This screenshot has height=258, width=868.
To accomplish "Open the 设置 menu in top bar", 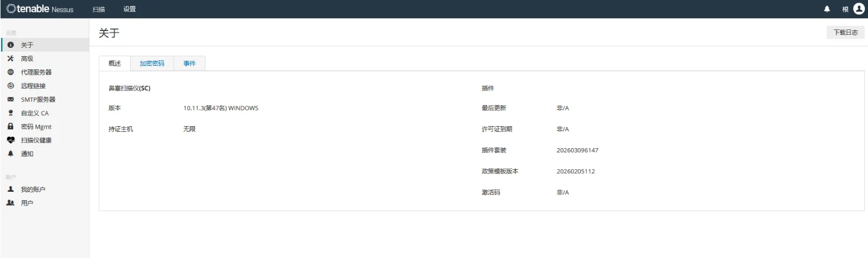I will pos(130,9).
